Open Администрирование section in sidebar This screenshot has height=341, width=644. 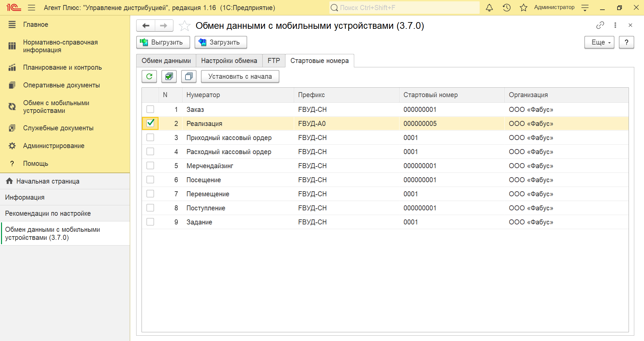click(54, 146)
